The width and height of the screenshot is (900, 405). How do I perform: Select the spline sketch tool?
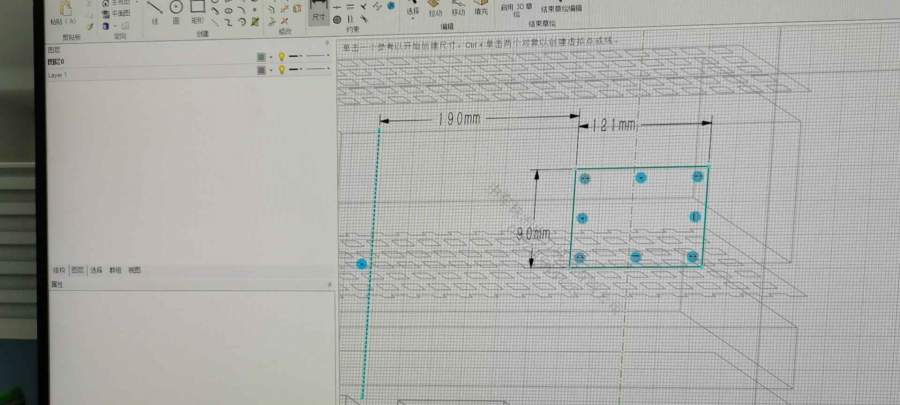click(227, 22)
